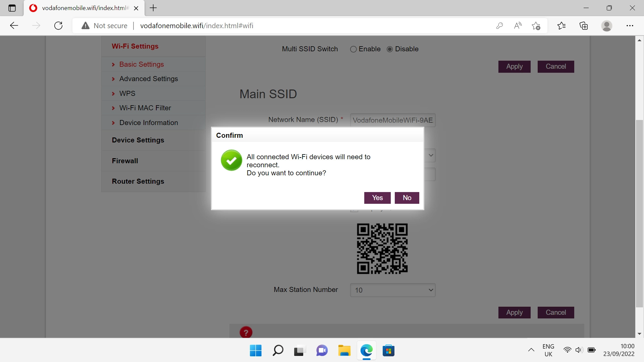Click the page vertical scrollbar

pyautogui.click(x=639, y=213)
